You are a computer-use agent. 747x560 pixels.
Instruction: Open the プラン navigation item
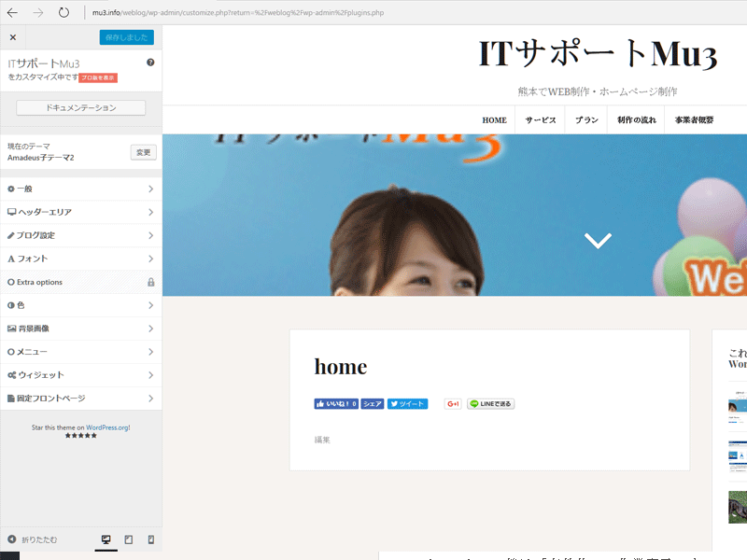click(x=586, y=120)
